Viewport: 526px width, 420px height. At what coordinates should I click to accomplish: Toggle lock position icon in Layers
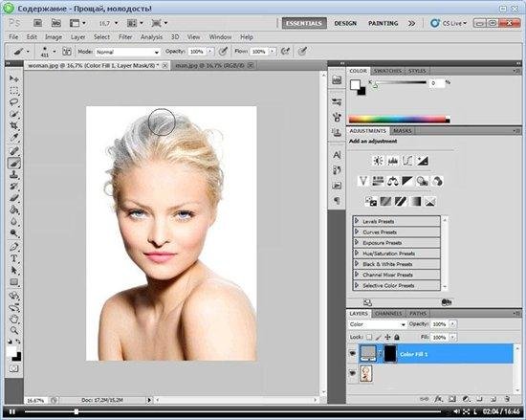click(387, 337)
